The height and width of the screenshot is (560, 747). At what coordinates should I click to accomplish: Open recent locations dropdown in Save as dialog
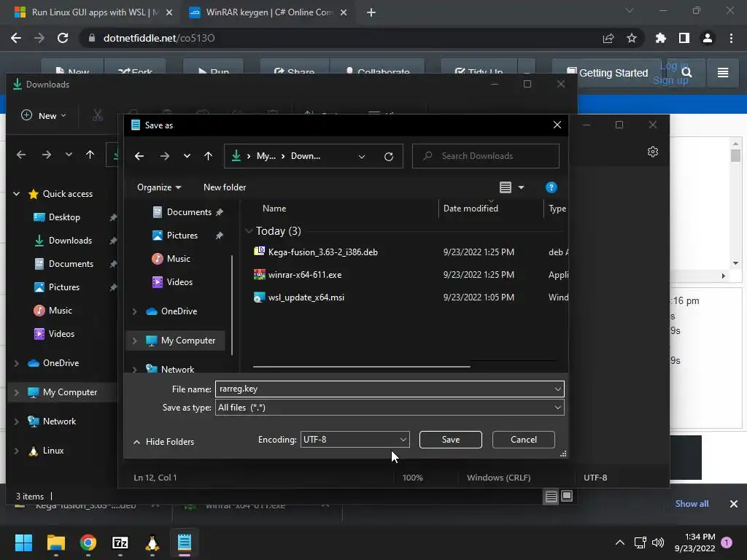(x=187, y=156)
